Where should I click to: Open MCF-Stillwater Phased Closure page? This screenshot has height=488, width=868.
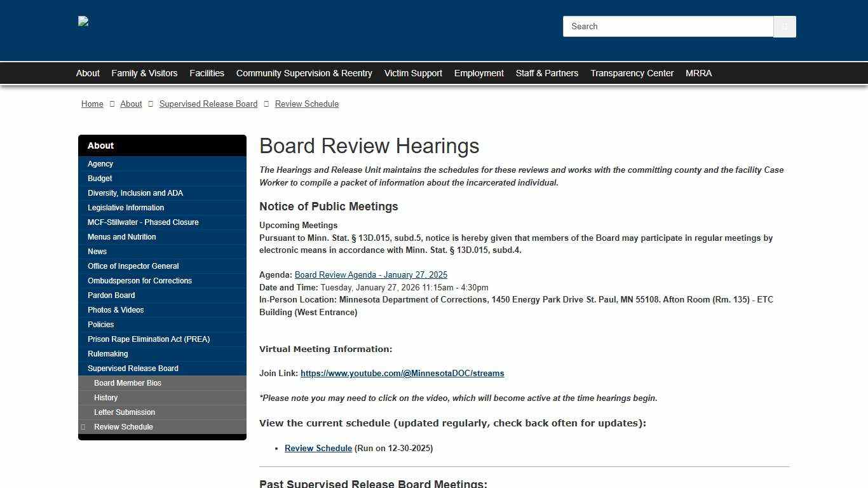tap(143, 222)
